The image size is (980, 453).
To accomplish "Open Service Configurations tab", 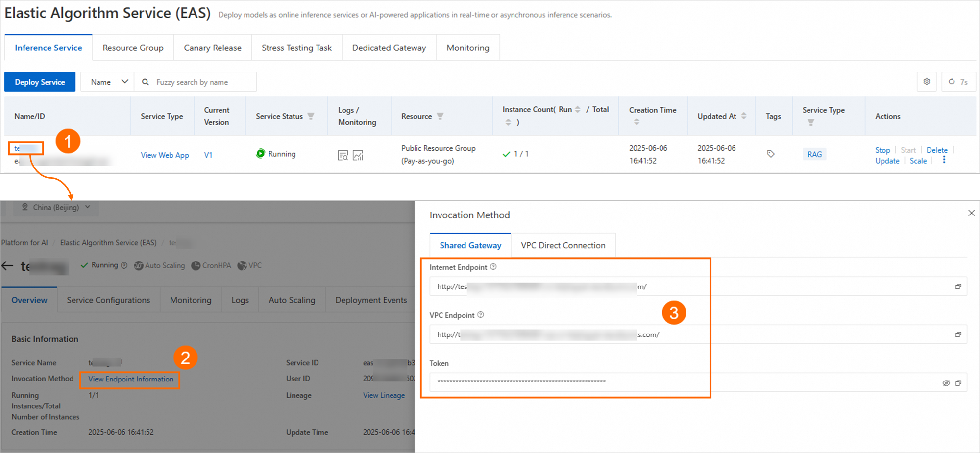I will tap(108, 300).
